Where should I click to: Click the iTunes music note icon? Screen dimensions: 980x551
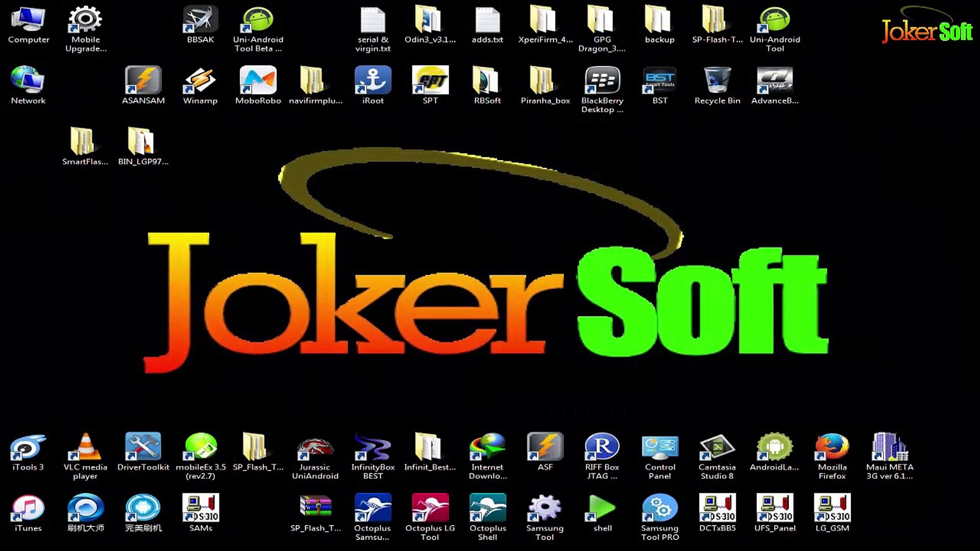(x=28, y=509)
